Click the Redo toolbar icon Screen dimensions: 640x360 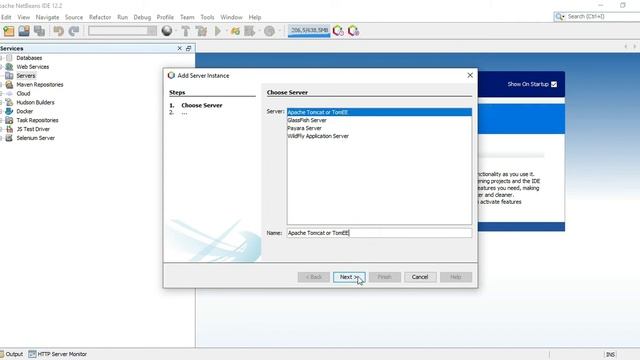(74, 31)
